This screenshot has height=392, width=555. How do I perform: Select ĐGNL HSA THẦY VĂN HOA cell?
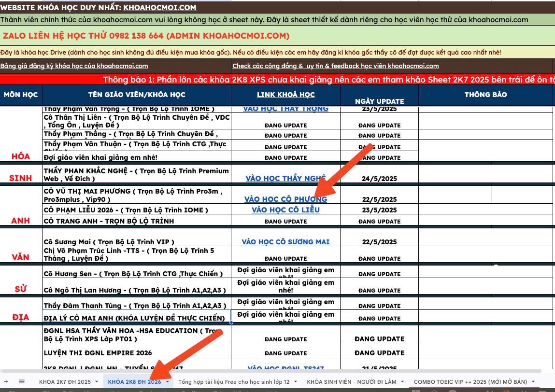[x=137, y=335]
